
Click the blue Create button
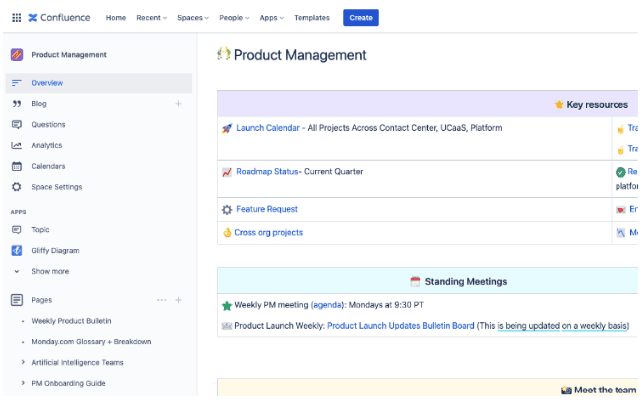coord(360,17)
